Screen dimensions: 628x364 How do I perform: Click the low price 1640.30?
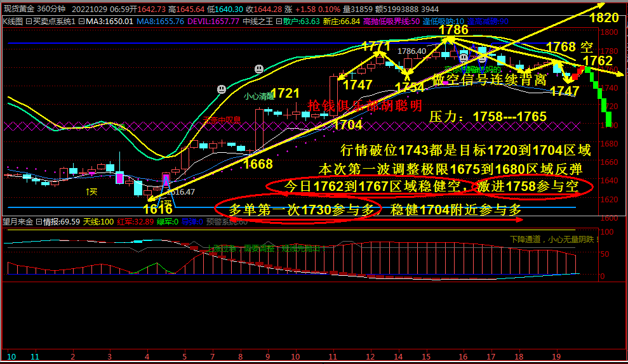click(x=229, y=9)
